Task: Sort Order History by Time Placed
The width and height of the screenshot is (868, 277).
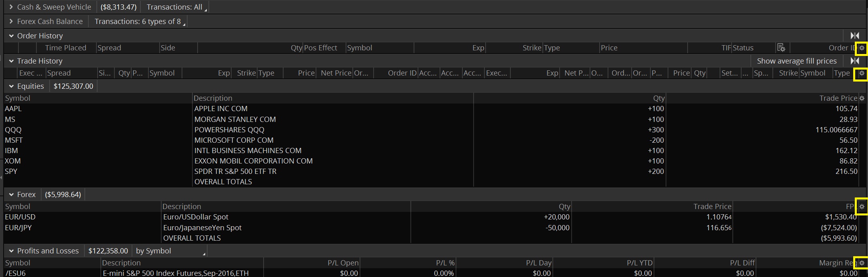Action: (66, 48)
